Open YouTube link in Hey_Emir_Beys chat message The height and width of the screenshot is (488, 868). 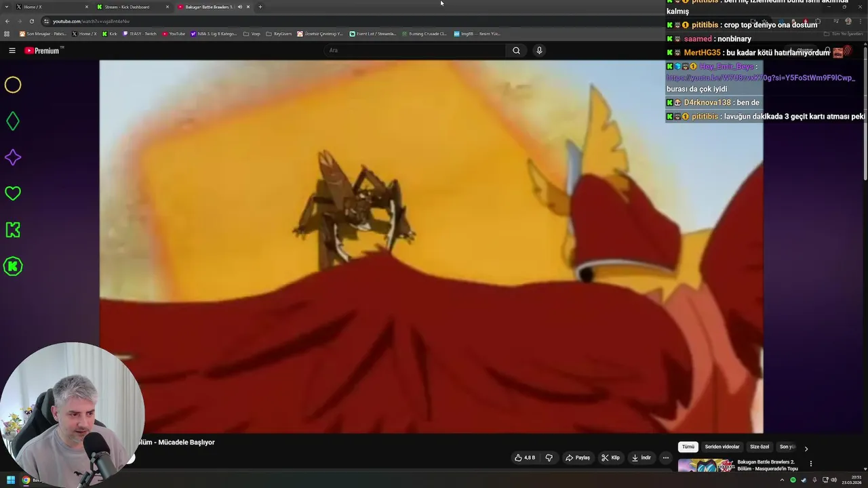[x=761, y=78]
